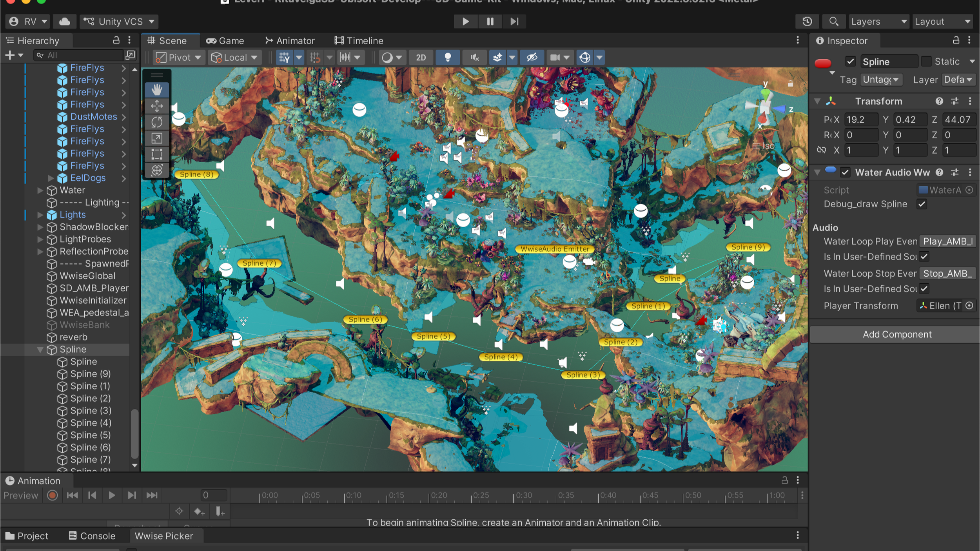Click the Animation frame number field
The image size is (980, 551).
(214, 495)
